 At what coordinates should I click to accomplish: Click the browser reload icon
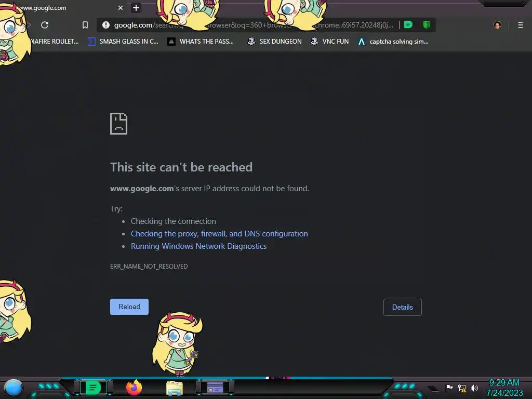(x=45, y=25)
